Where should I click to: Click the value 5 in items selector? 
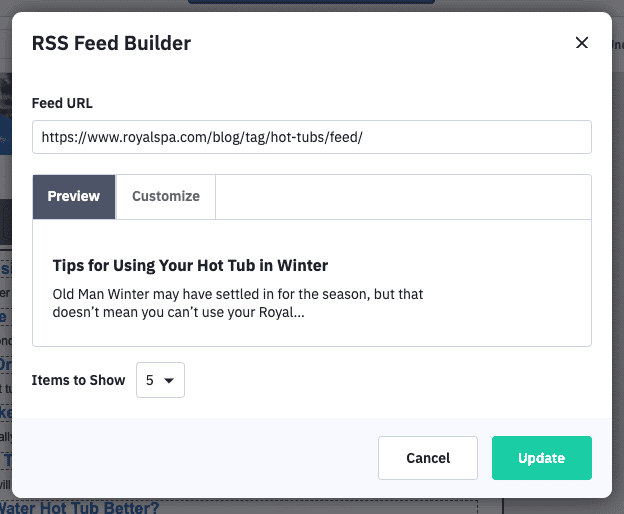(x=150, y=380)
